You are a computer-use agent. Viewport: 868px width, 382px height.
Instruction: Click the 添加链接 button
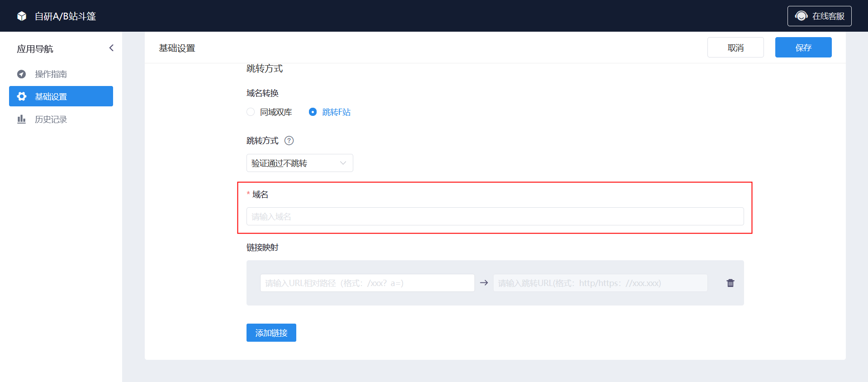271,333
